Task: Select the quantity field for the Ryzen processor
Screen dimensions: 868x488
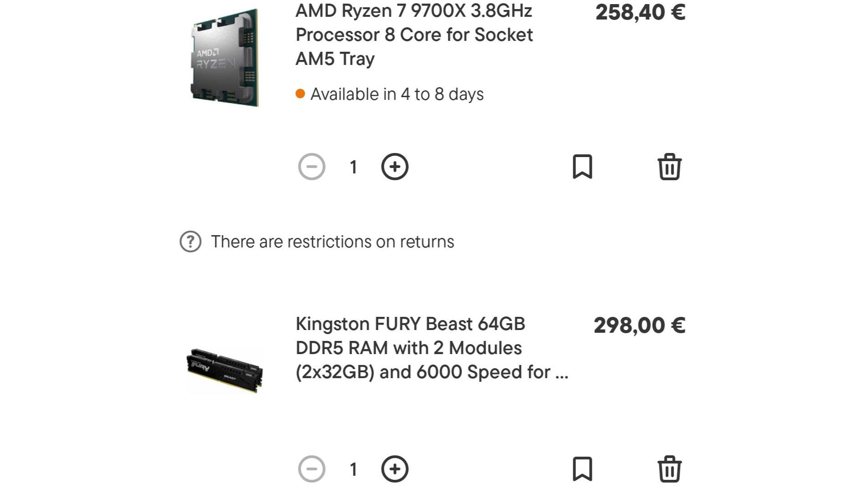Action: 353,167
